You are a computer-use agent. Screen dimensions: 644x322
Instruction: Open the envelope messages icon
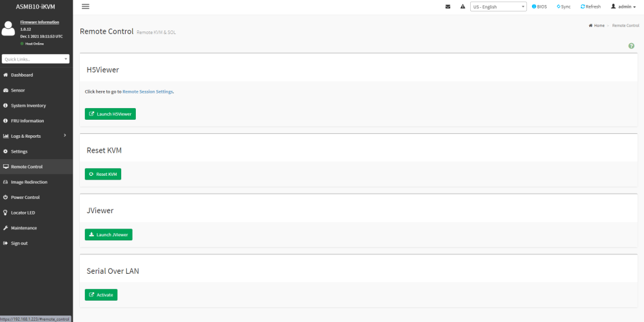click(x=448, y=6)
